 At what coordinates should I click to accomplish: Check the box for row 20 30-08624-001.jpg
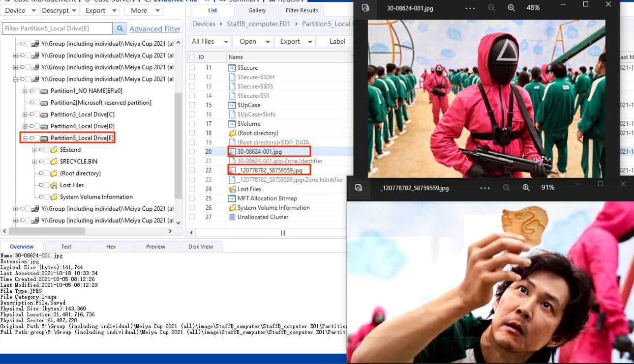pyautogui.click(x=192, y=152)
